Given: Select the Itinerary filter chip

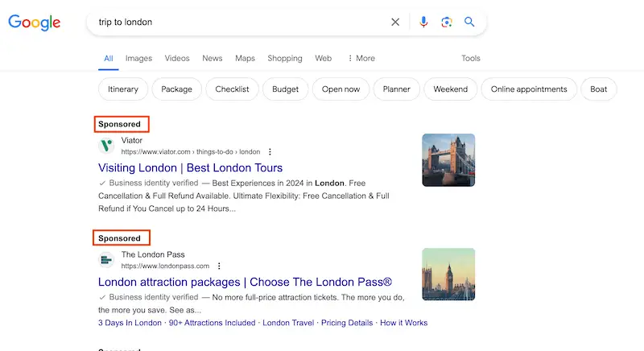Looking at the screenshot, I should (x=123, y=89).
